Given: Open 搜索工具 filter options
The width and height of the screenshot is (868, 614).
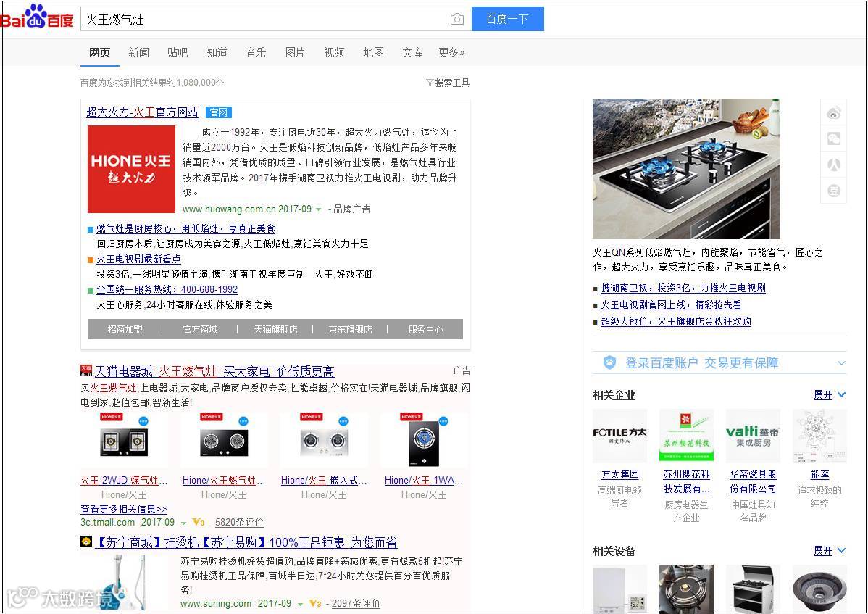Looking at the screenshot, I should [447, 83].
